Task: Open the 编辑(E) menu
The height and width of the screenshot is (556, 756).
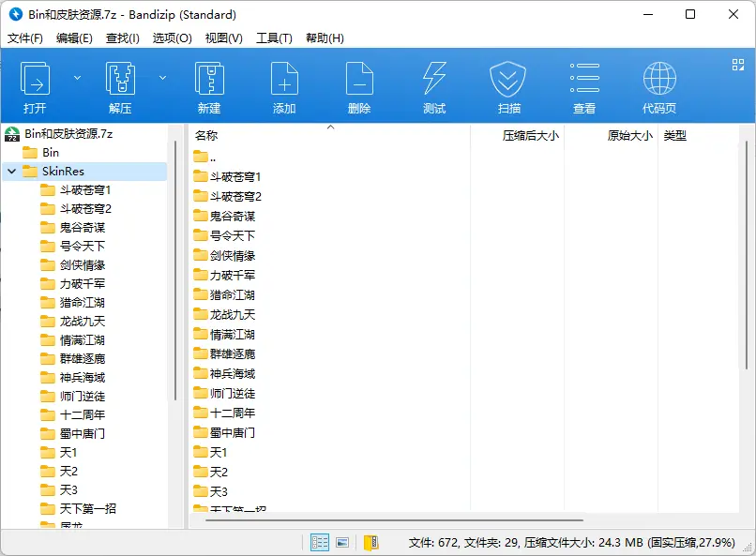Action: pyautogui.click(x=74, y=38)
